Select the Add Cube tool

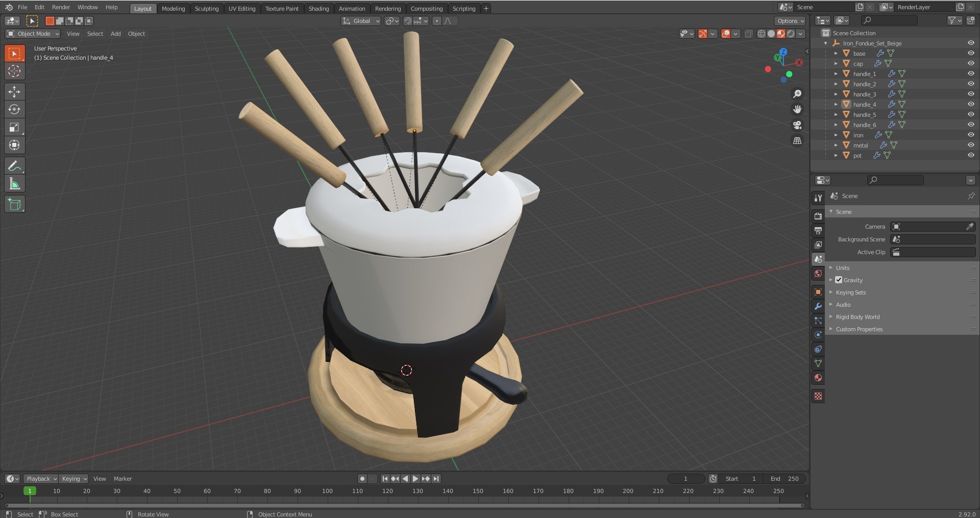coord(14,205)
